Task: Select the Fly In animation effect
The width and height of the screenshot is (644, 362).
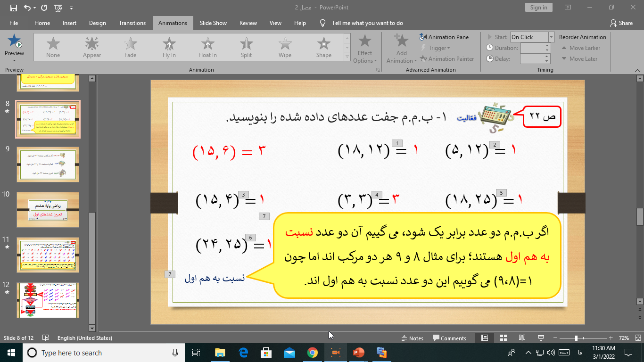Action: pos(169,48)
